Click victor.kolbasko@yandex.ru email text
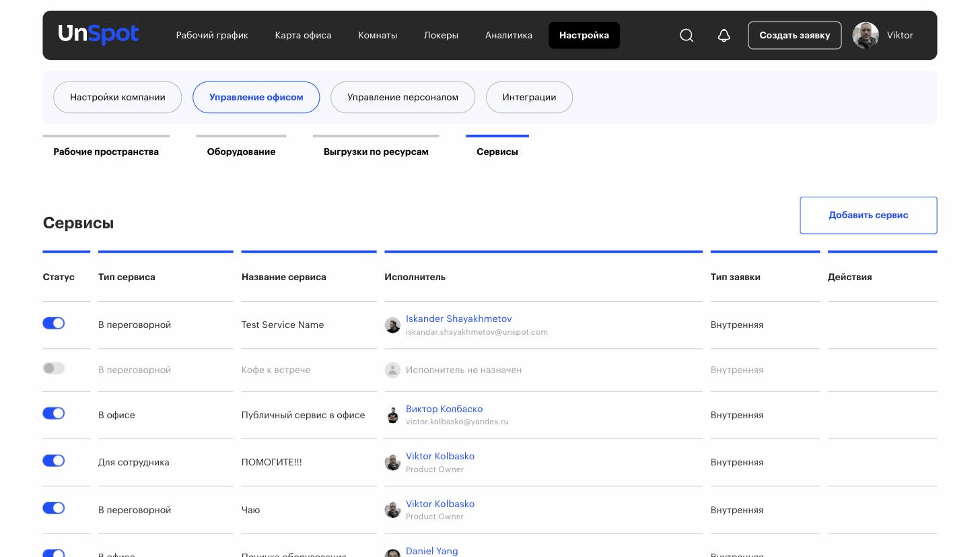Screen dimensions: 980x557 click(x=457, y=422)
